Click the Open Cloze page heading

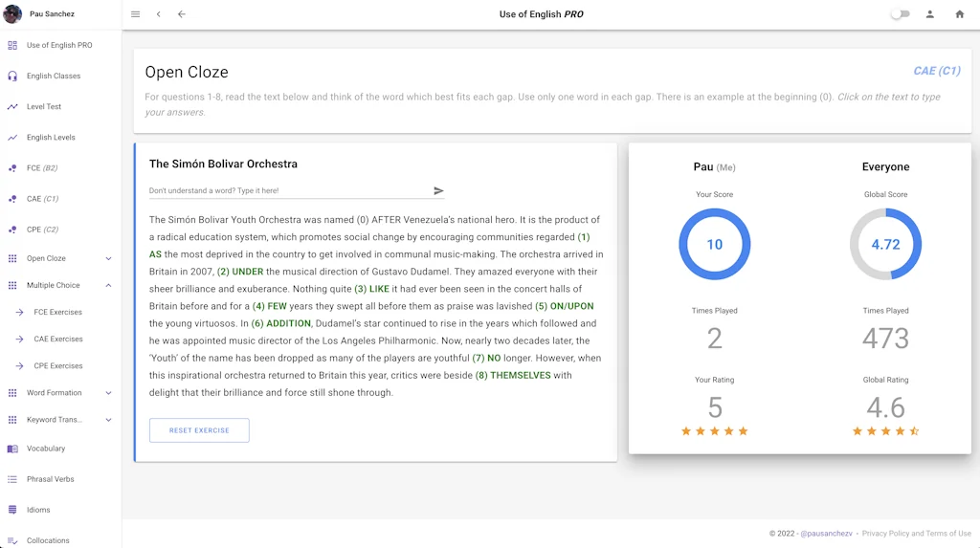(x=187, y=72)
